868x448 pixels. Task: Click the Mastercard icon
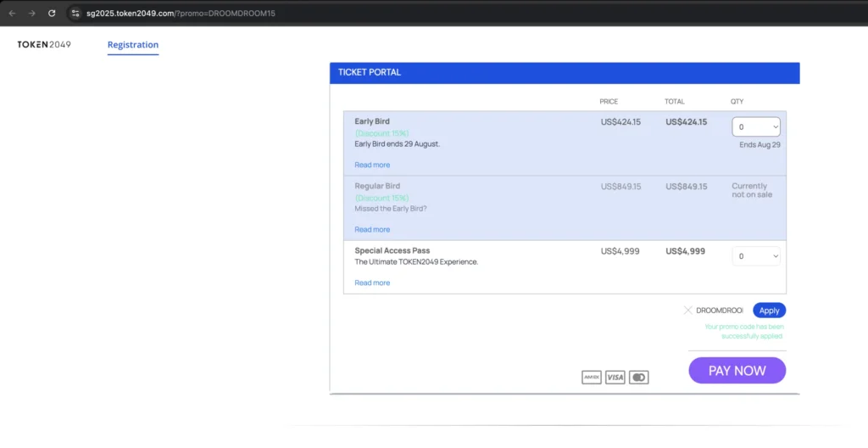[x=639, y=377]
